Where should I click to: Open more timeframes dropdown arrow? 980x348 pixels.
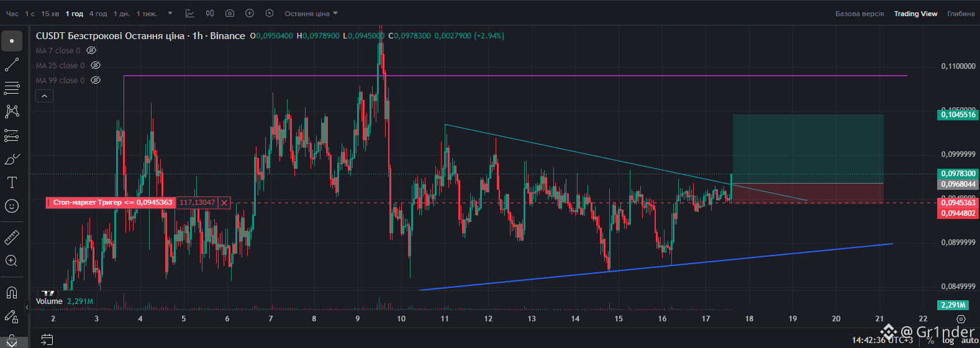coord(170,13)
